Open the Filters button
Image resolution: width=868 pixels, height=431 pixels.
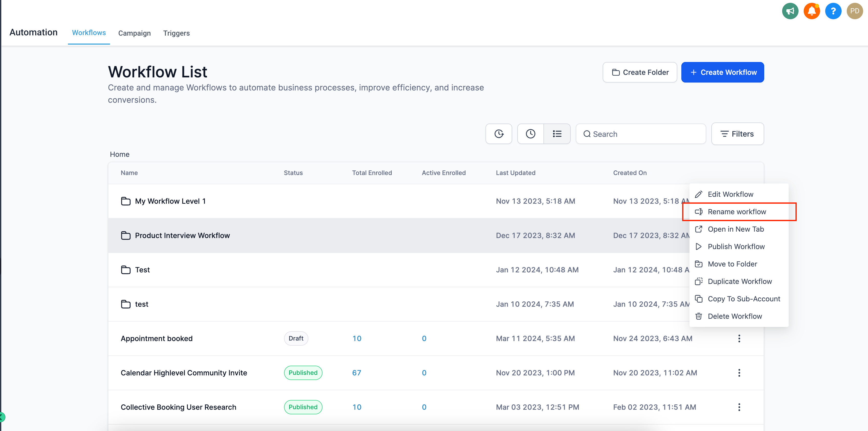[737, 134]
